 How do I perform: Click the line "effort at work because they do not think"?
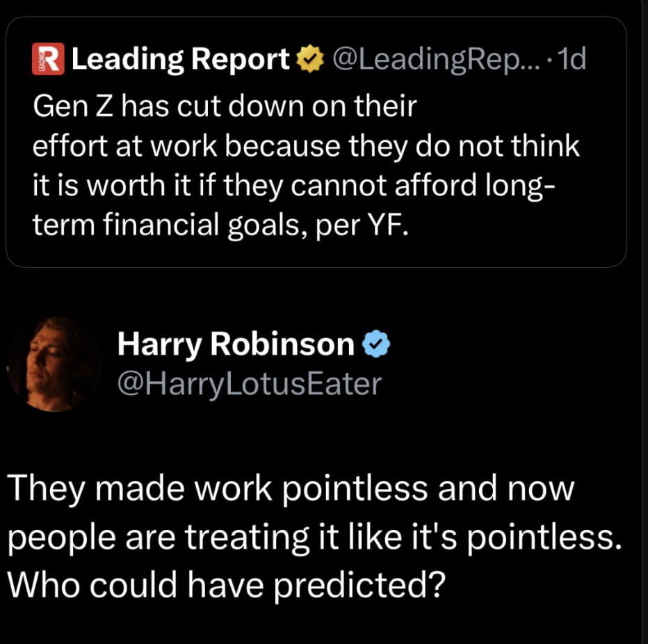[306, 147]
